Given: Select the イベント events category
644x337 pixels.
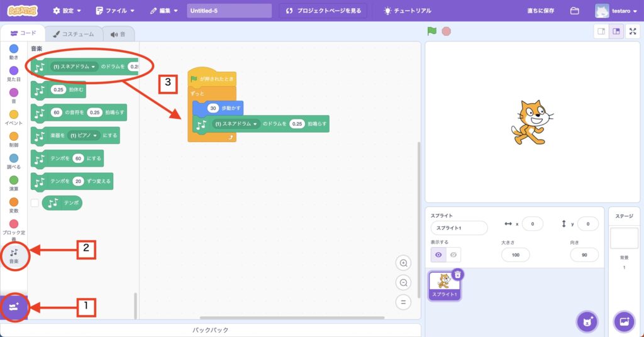Looking at the screenshot, I should coord(14,118).
